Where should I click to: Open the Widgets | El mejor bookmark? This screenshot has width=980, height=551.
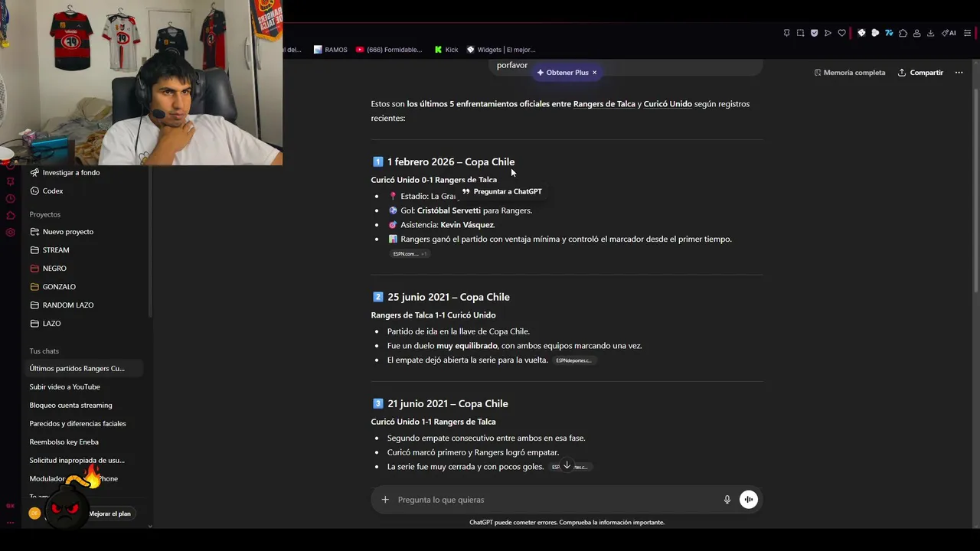click(501, 50)
